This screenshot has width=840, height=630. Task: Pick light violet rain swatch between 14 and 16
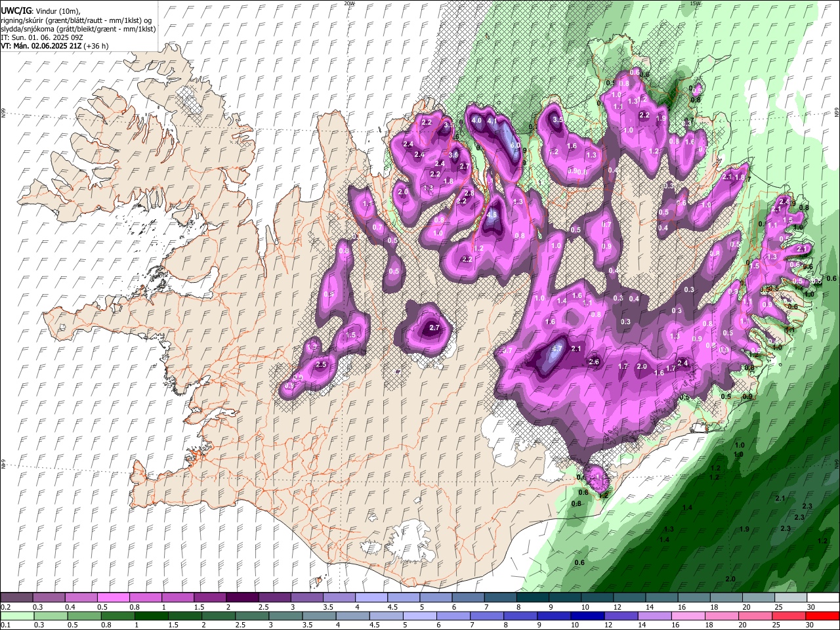(654, 616)
